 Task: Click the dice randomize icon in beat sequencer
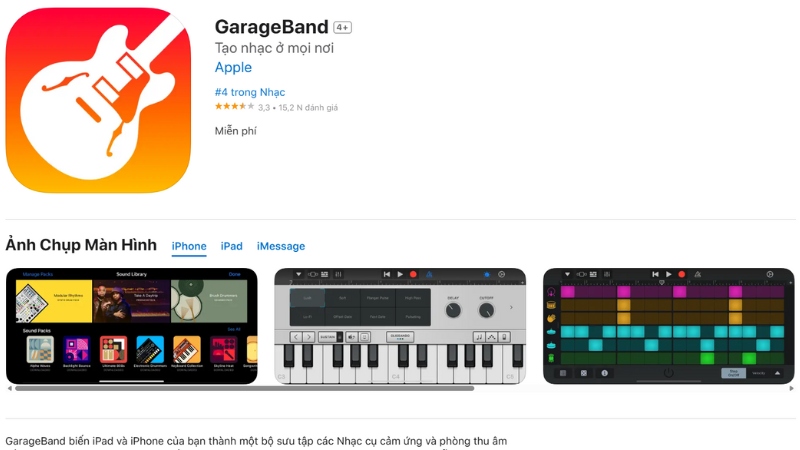(x=584, y=373)
